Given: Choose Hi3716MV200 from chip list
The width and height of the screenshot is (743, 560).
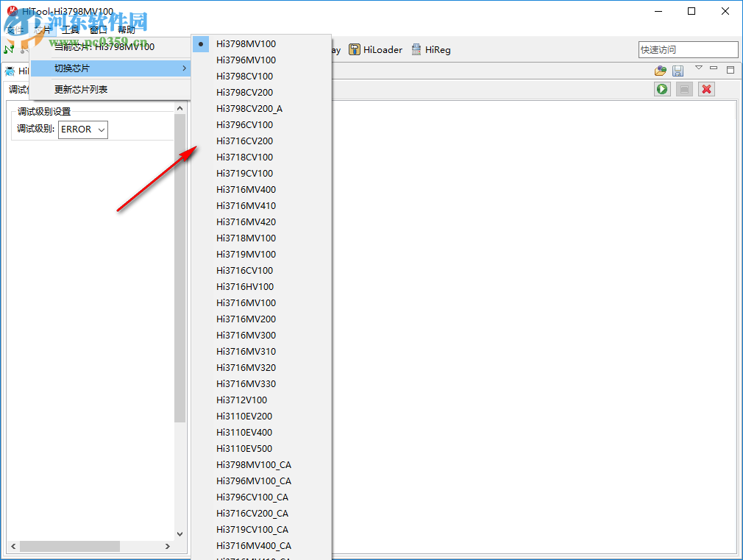Looking at the screenshot, I should pyautogui.click(x=261, y=319).
